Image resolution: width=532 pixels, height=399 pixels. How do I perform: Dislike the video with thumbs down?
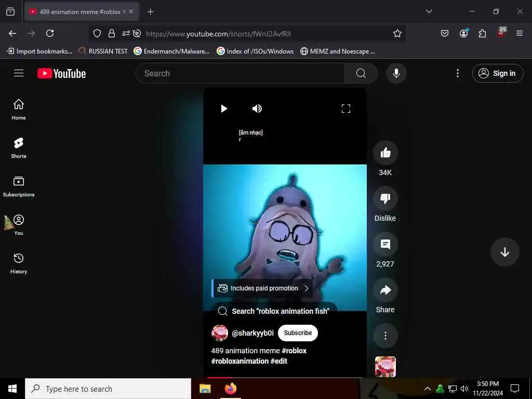385,198
